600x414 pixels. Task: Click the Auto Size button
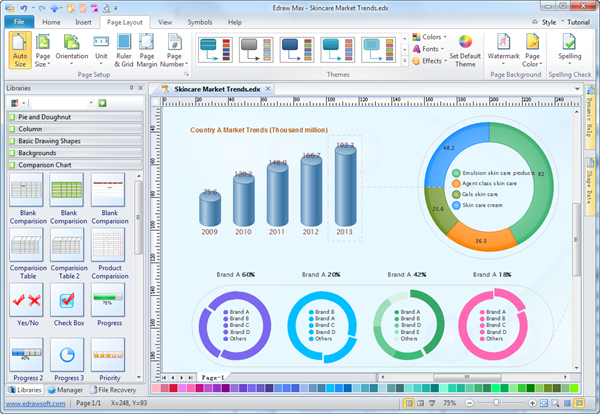click(20, 49)
